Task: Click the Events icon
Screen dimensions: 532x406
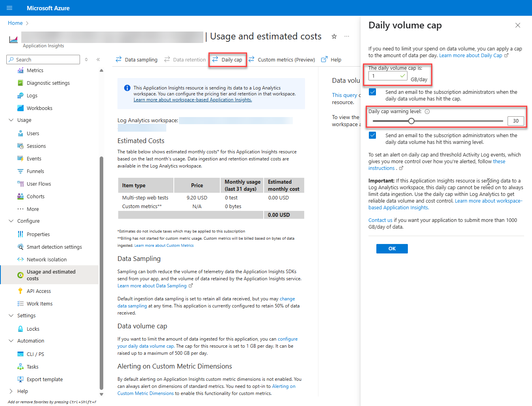Action: click(x=20, y=159)
